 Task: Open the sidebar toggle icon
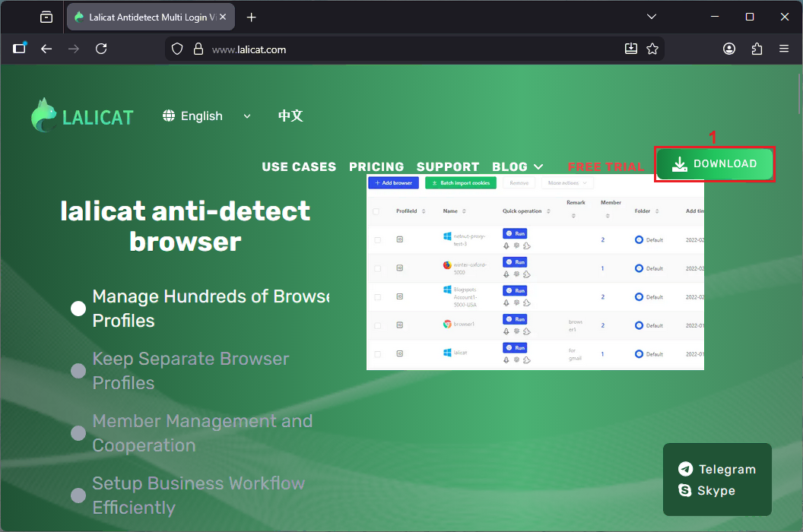coord(20,49)
